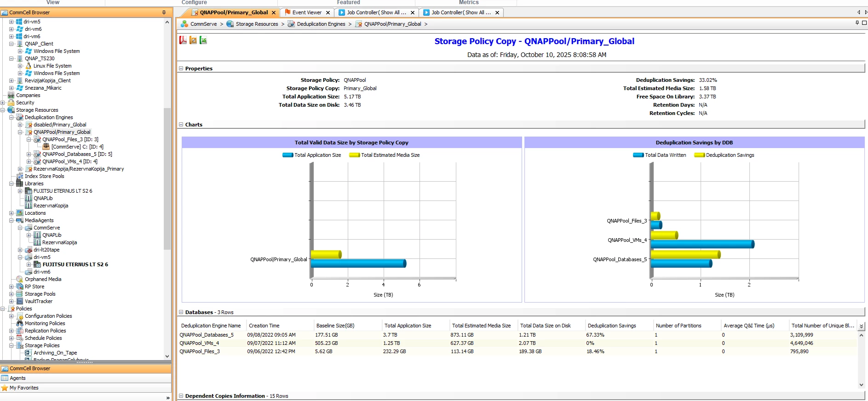This screenshot has height=401, width=868.
Task: Sort by the Deduplication Savings column header
Action: pos(611,326)
